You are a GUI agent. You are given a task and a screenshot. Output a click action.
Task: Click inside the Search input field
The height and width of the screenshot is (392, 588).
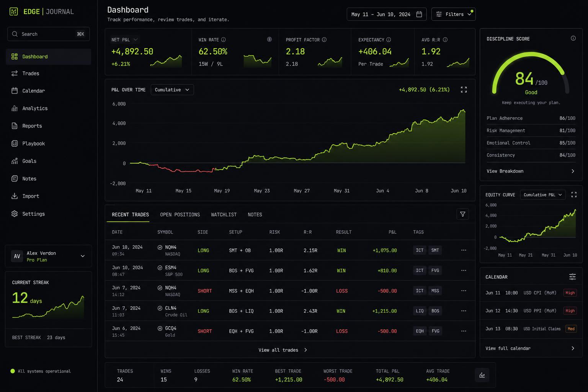(49, 34)
